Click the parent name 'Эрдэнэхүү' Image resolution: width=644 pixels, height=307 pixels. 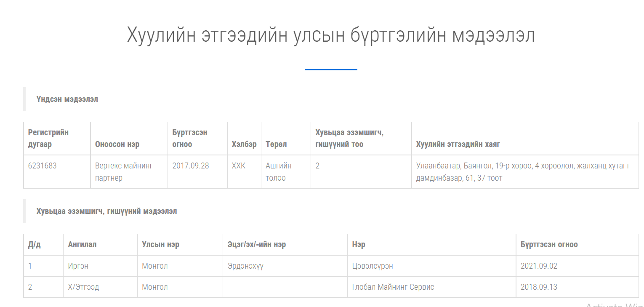(x=245, y=266)
